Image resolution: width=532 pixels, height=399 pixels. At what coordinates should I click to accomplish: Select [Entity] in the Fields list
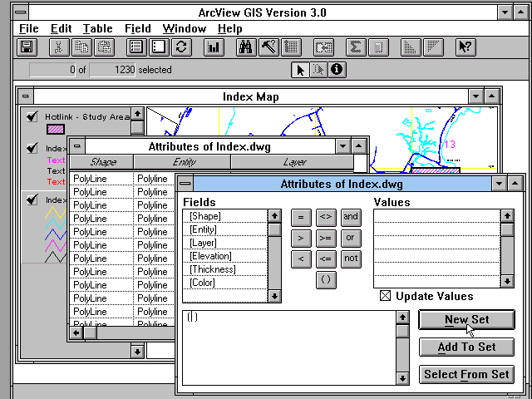(225, 229)
